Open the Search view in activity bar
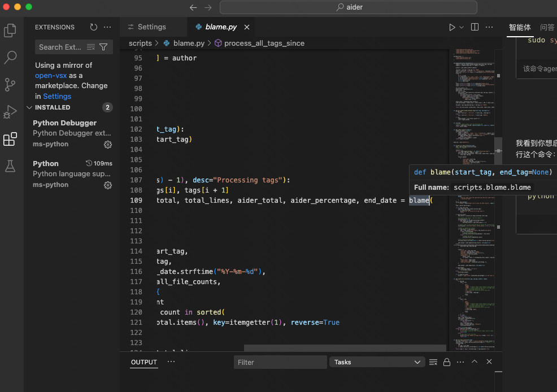This screenshot has width=557, height=392. pos(10,58)
